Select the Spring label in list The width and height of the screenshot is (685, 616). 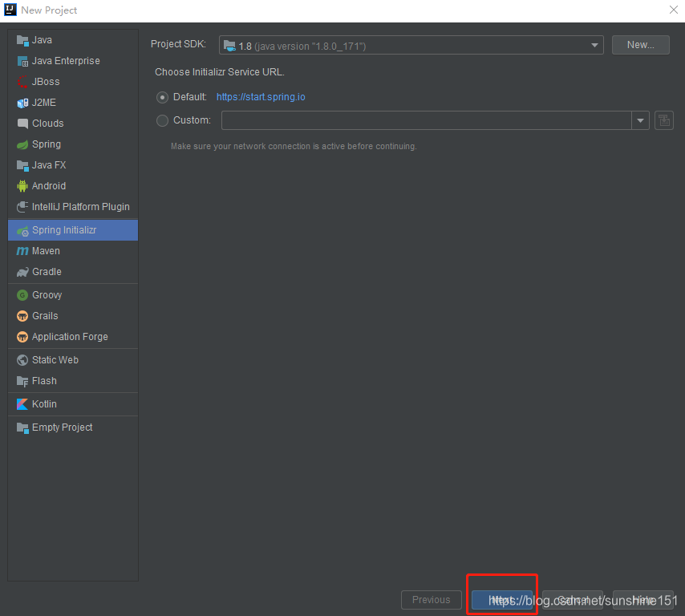point(47,144)
